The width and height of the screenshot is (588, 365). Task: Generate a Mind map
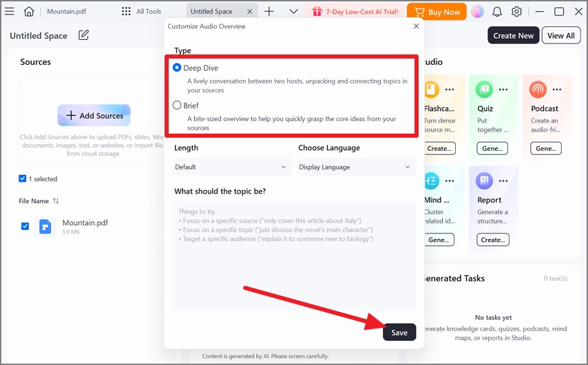pos(439,240)
